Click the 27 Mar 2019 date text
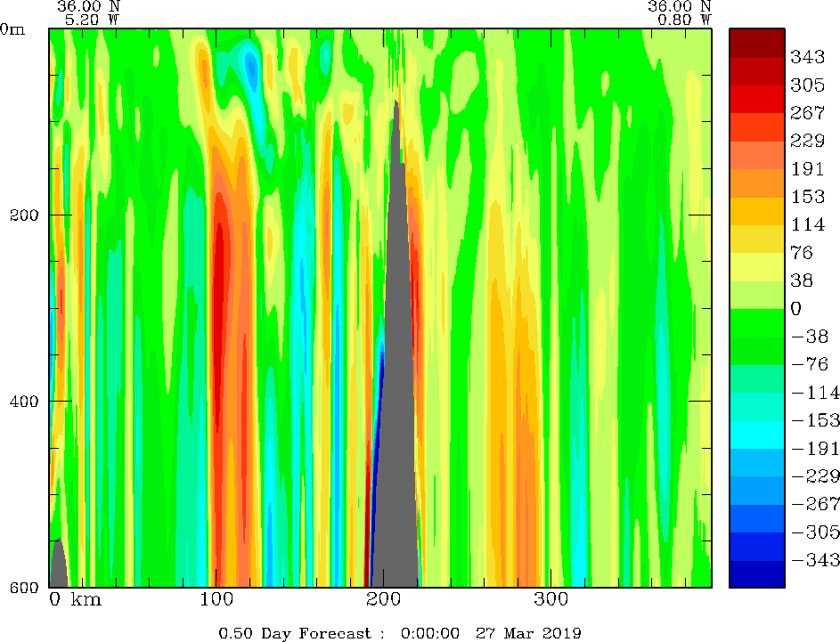 point(528,633)
